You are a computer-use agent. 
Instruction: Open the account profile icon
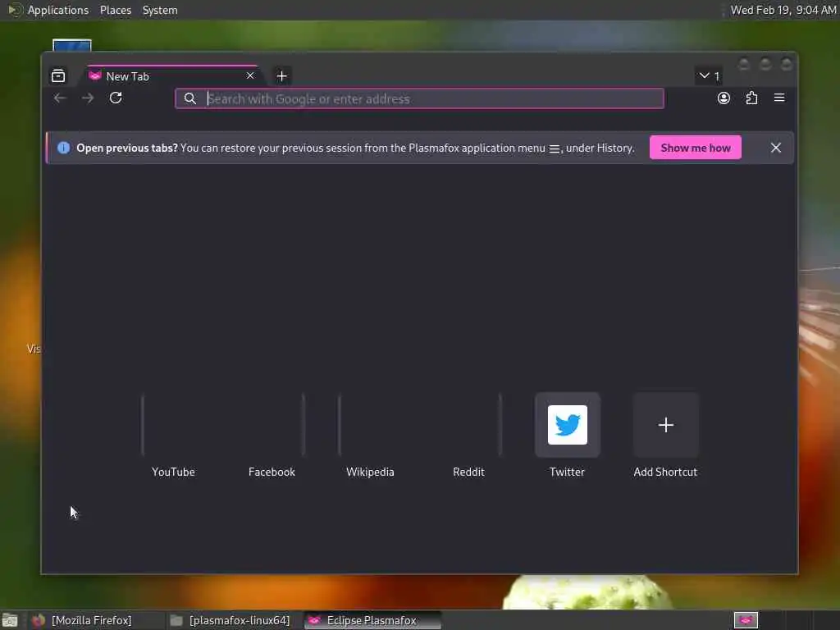[724, 98]
